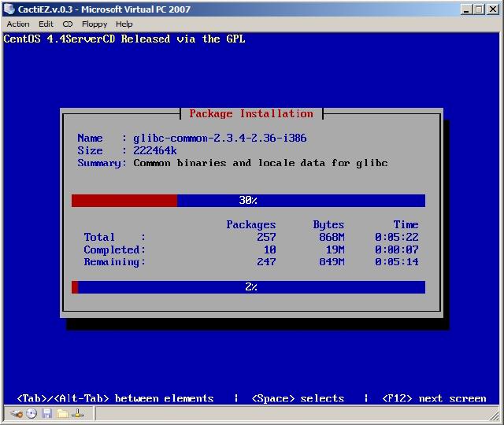Click the Time column header

[x=406, y=224]
